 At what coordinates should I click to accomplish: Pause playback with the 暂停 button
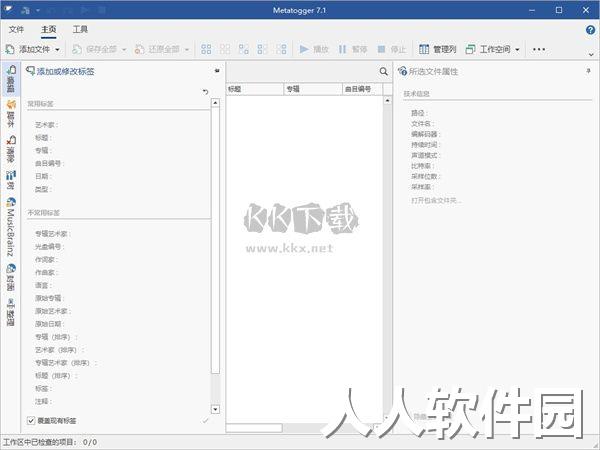click(353, 49)
